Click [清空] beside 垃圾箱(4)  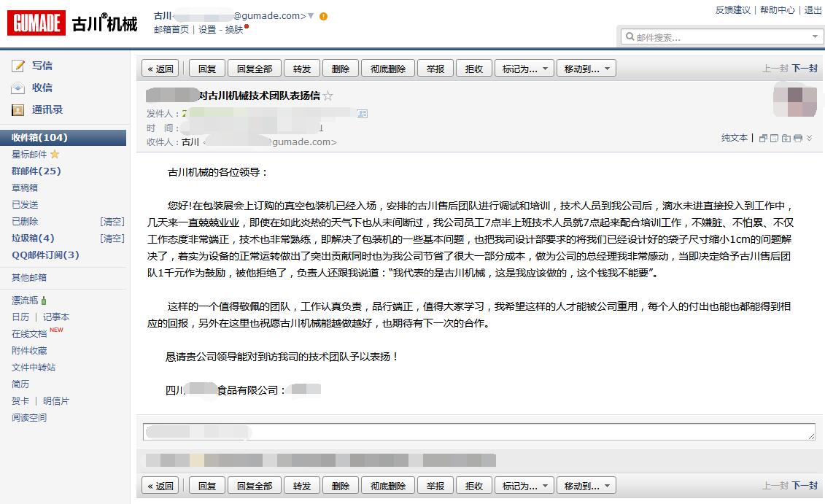click(112, 239)
